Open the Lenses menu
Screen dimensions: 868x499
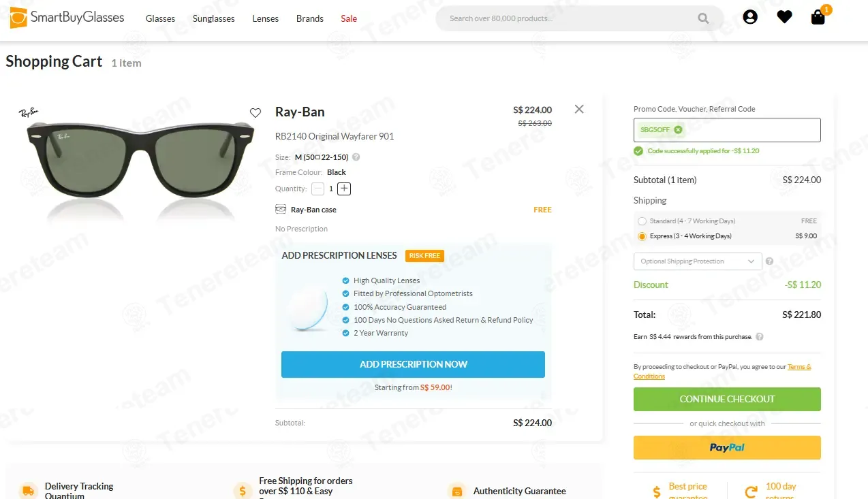point(266,18)
